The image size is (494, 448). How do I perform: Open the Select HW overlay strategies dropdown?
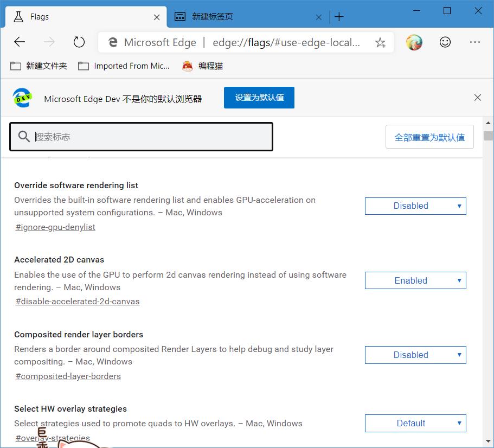(415, 423)
